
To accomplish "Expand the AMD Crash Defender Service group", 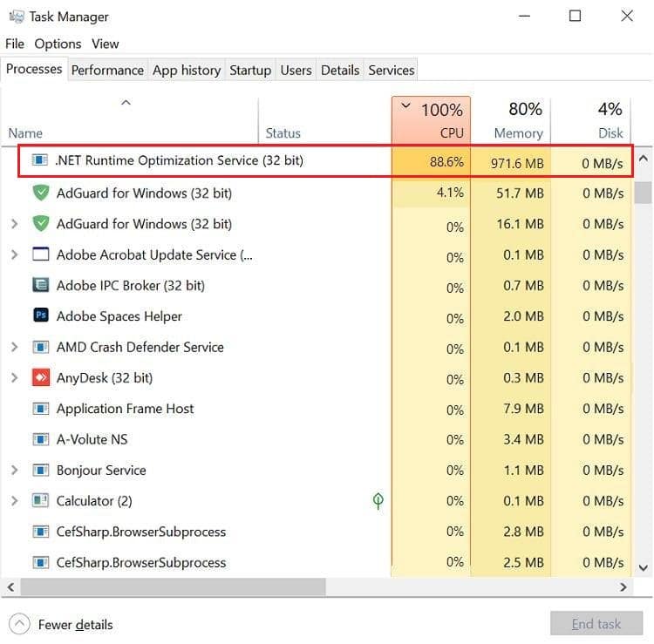I will tap(15, 347).
